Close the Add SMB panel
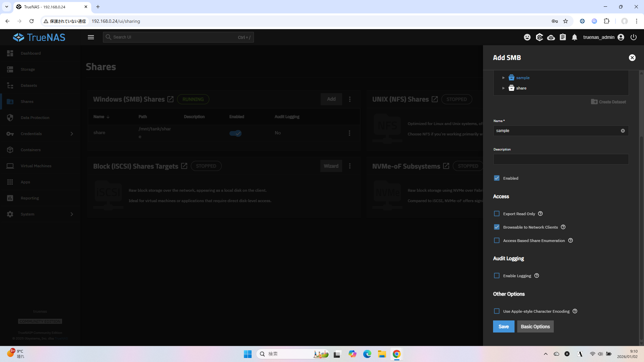The width and height of the screenshot is (644, 362). tap(632, 58)
